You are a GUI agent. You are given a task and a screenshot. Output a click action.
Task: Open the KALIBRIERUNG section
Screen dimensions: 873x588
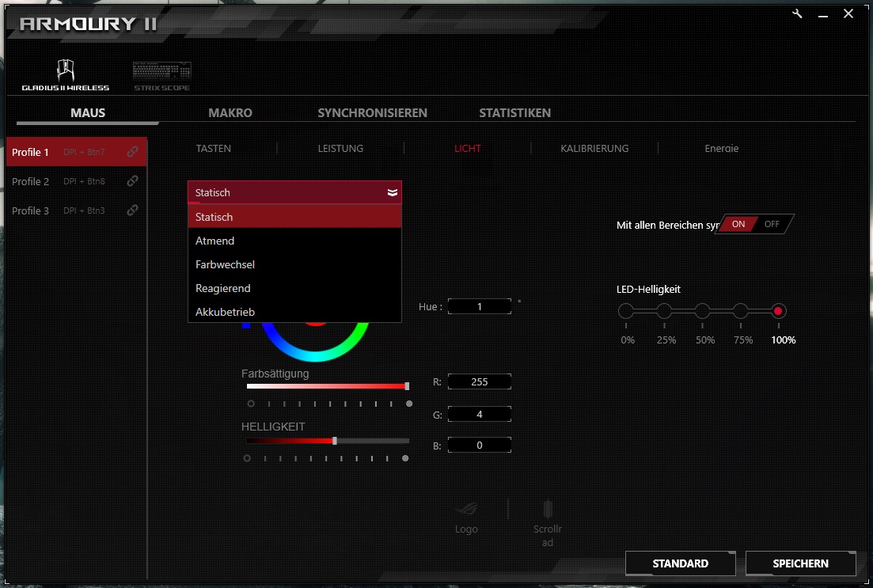coord(594,148)
